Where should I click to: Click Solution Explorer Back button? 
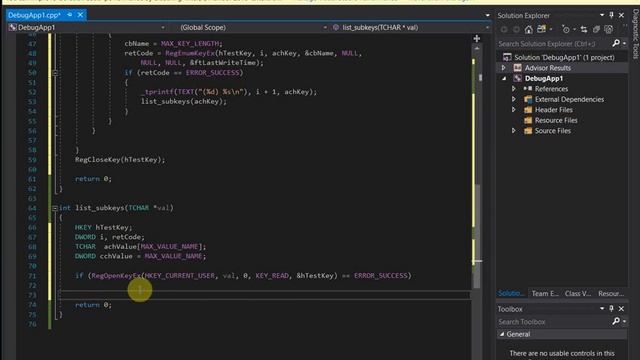[x=504, y=29]
